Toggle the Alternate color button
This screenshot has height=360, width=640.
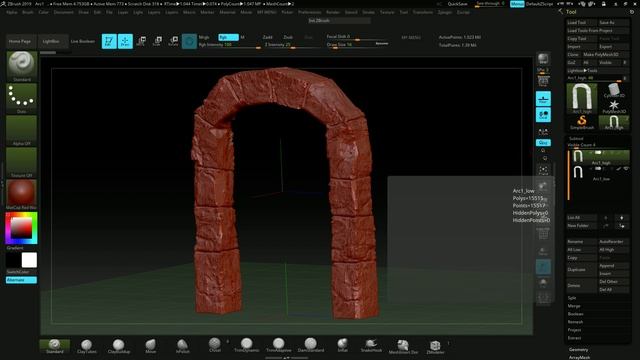(x=22, y=280)
